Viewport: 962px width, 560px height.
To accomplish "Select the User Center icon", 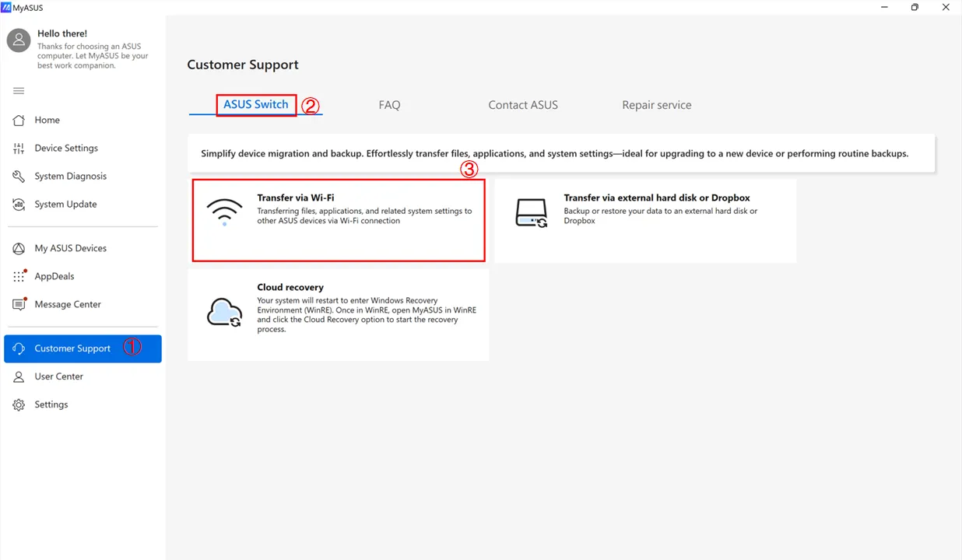I will pyautogui.click(x=19, y=376).
